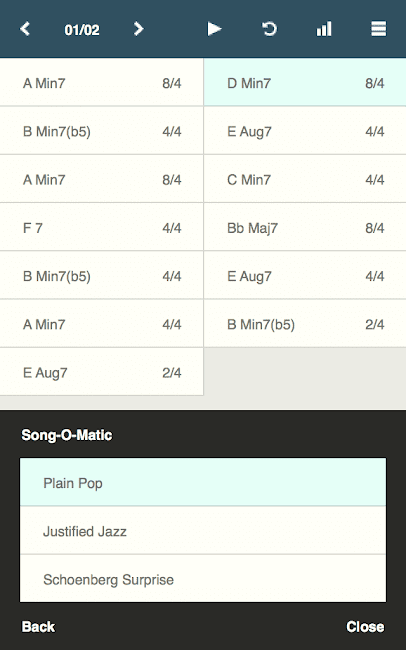Advance to next page with right chevron
The height and width of the screenshot is (650, 406).
pyautogui.click(x=139, y=29)
